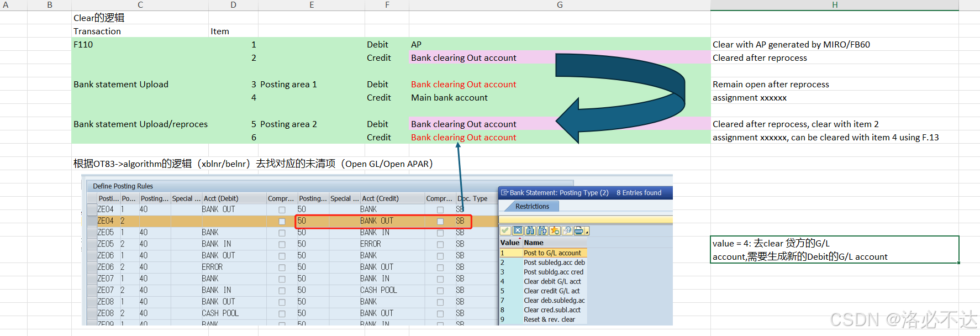Select Excel column H header
The image size is (980, 336).
point(835,5)
